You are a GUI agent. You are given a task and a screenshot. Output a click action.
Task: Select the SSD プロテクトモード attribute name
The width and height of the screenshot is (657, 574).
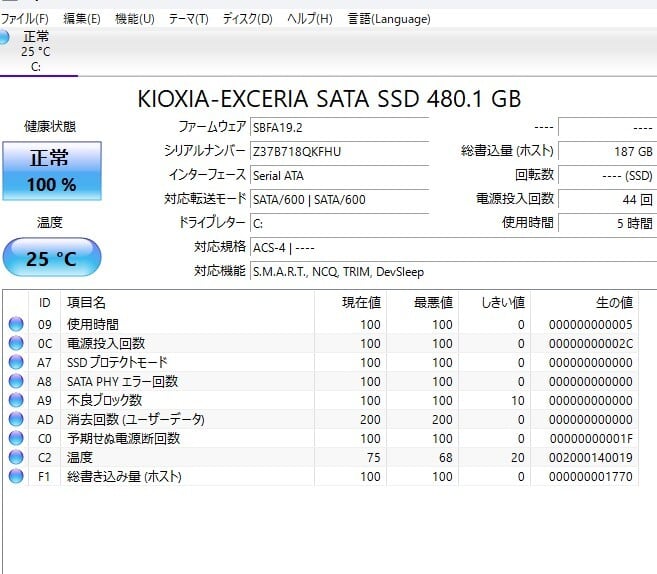point(117,362)
